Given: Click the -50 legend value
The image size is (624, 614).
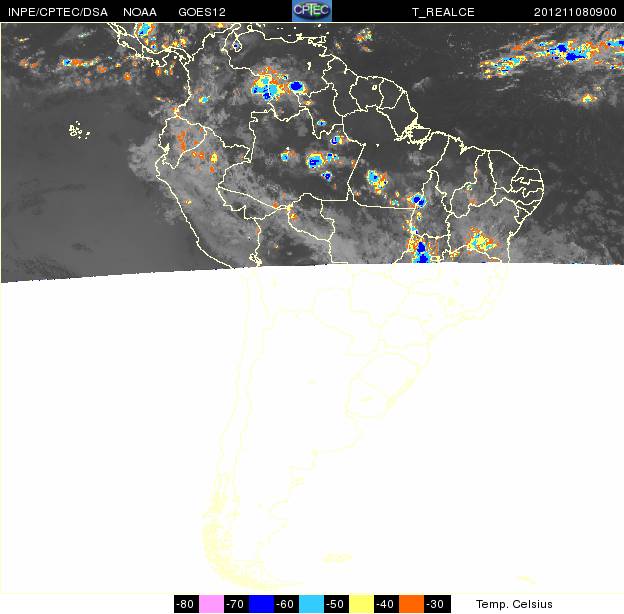Looking at the screenshot, I should point(335,604).
